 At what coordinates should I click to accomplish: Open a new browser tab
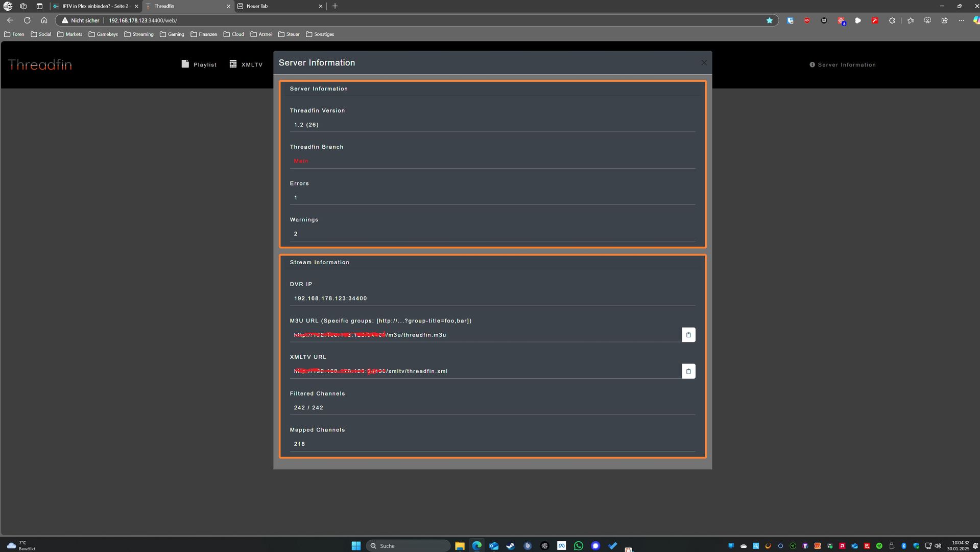335,6
